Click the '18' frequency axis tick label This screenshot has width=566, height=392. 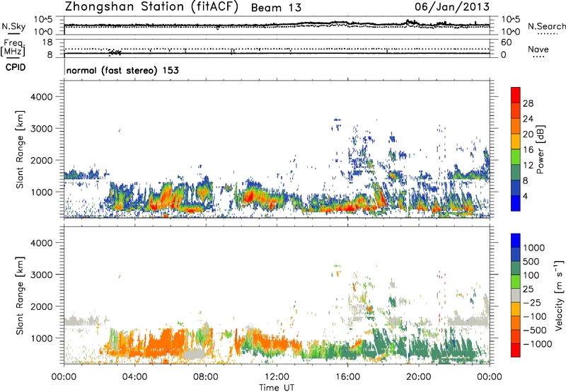pos(47,42)
